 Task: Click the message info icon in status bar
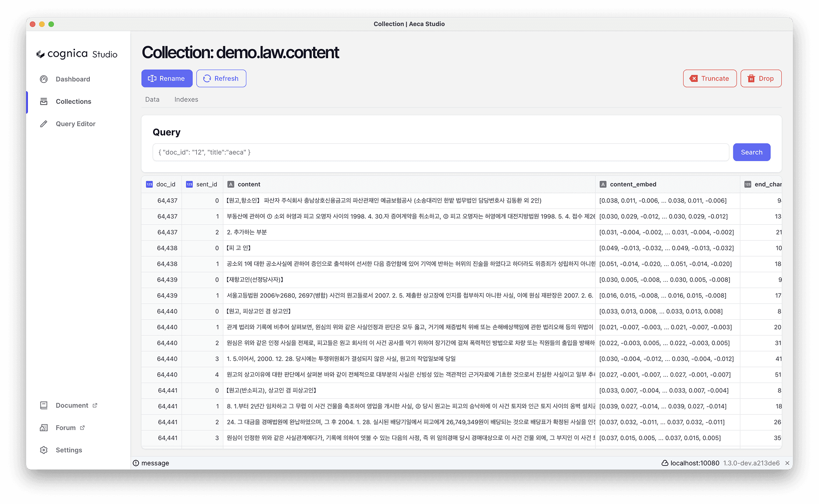pos(135,463)
